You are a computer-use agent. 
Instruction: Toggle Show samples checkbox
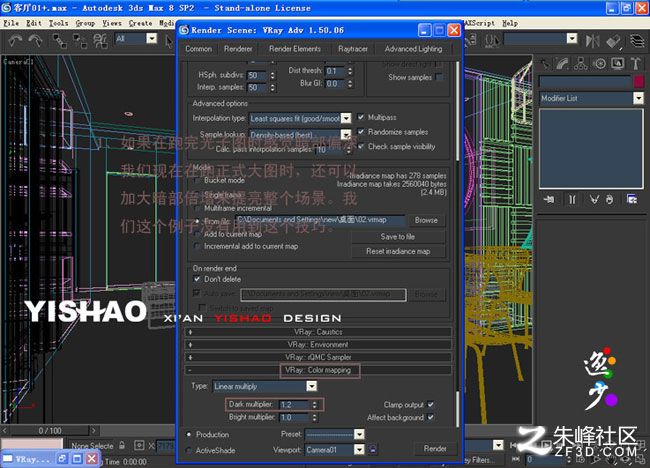439,77
